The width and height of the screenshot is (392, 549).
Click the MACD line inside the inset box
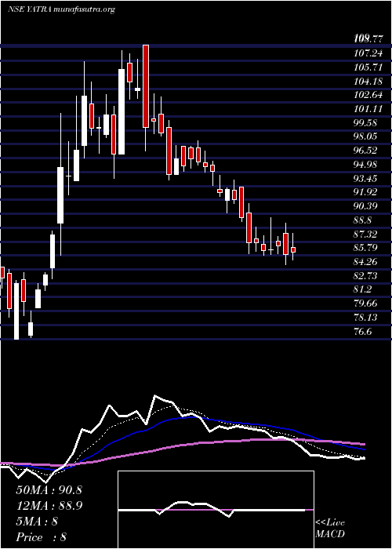[x=210, y=507]
